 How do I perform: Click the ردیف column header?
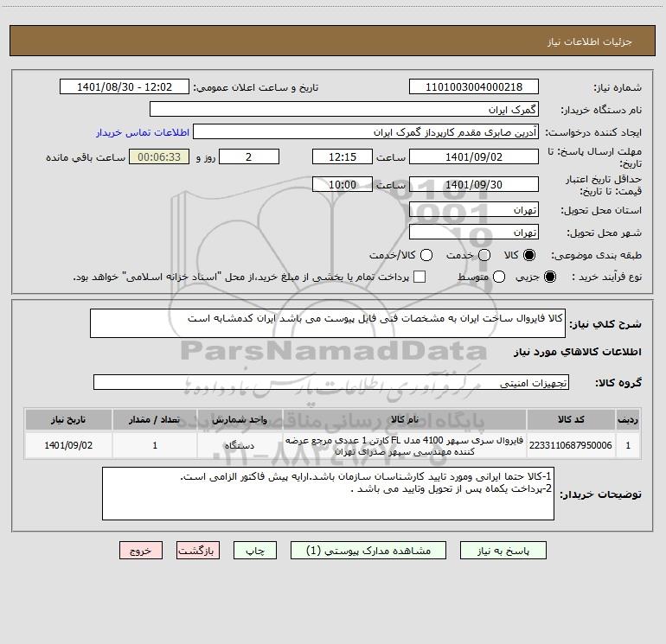[628, 419]
